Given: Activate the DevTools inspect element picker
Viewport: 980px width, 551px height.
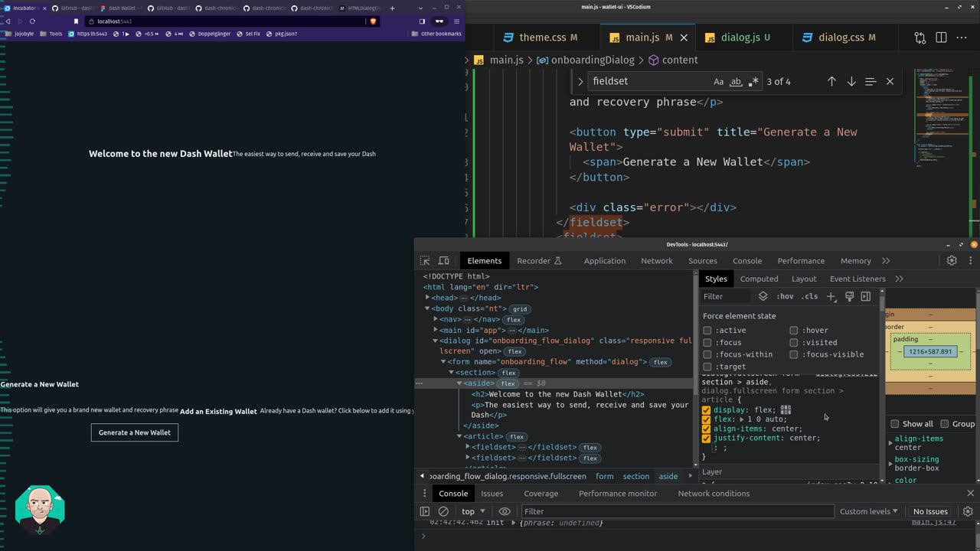Looking at the screenshot, I should click(425, 261).
